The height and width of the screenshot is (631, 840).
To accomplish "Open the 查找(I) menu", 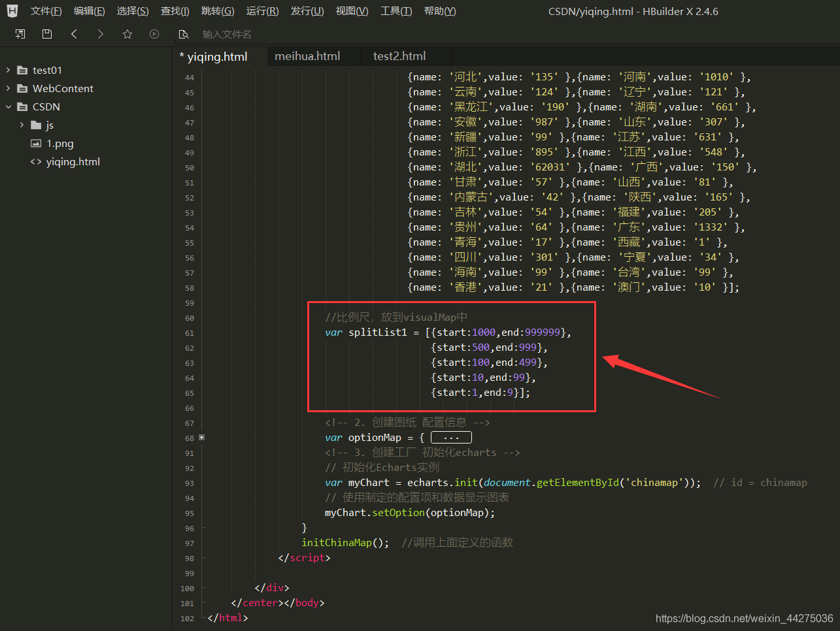I will point(175,11).
